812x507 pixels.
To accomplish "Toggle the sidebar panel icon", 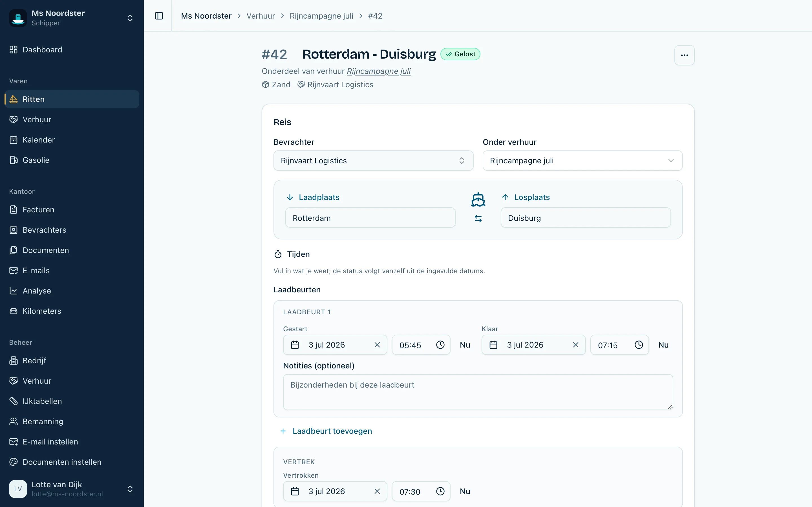I will [159, 16].
